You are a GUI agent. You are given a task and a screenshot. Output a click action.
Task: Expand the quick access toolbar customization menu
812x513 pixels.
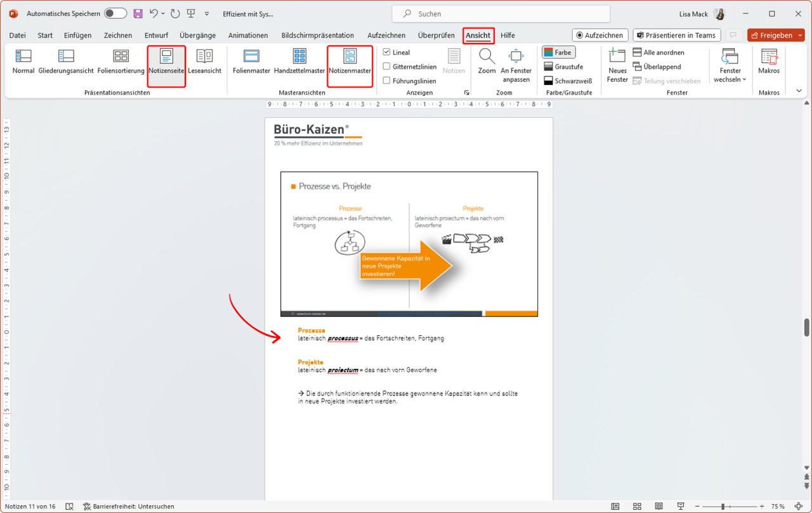click(207, 13)
